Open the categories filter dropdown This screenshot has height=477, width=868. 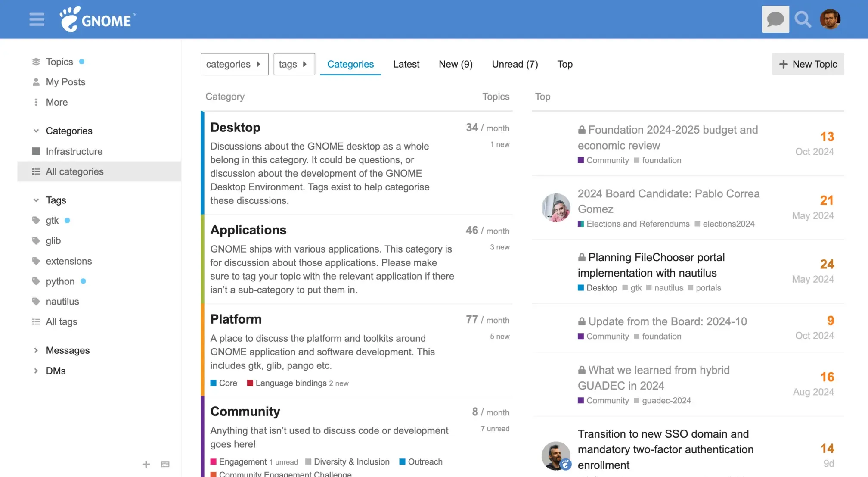(234, 64)
